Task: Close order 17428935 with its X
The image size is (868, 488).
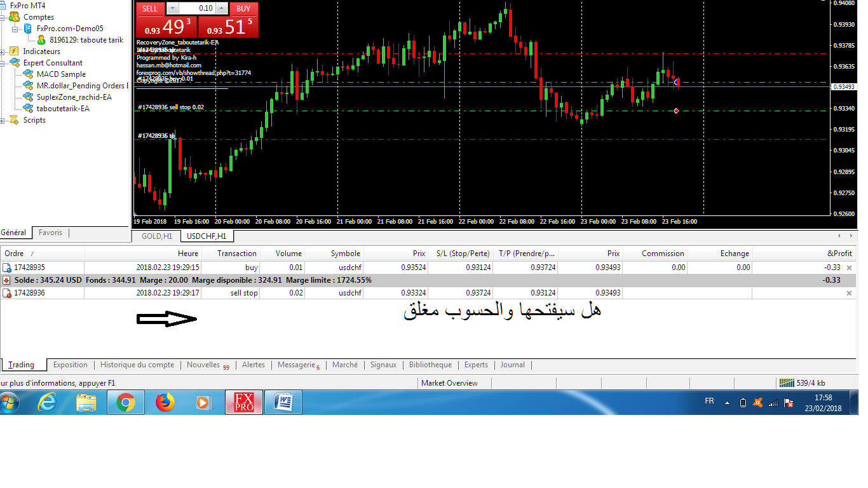Action: [x=849, y=268]
